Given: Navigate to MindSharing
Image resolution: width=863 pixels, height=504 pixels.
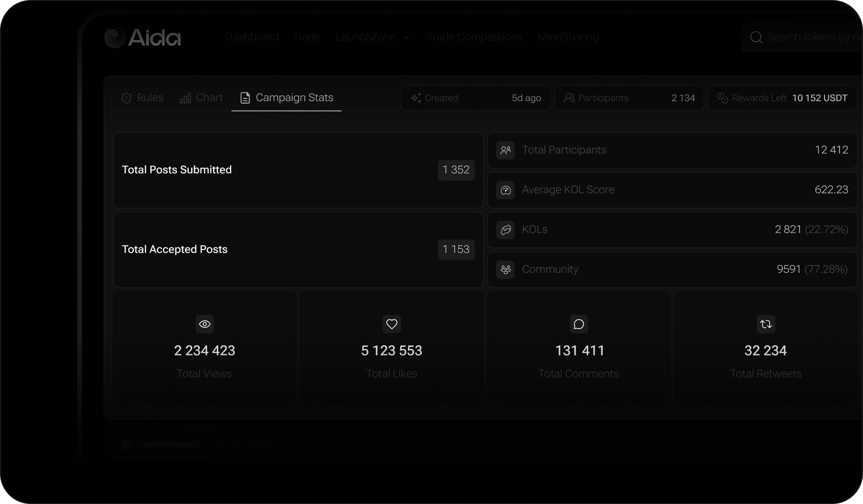Looking at the screenshot, I should 568,37.
